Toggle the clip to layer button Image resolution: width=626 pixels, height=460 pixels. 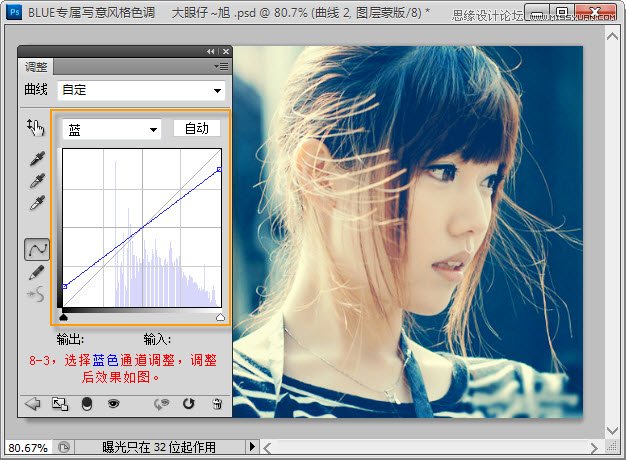[86, 404]
